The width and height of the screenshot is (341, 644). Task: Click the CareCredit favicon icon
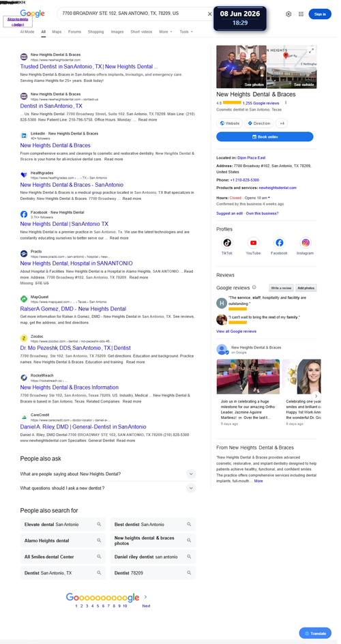[x=24, y=417]
